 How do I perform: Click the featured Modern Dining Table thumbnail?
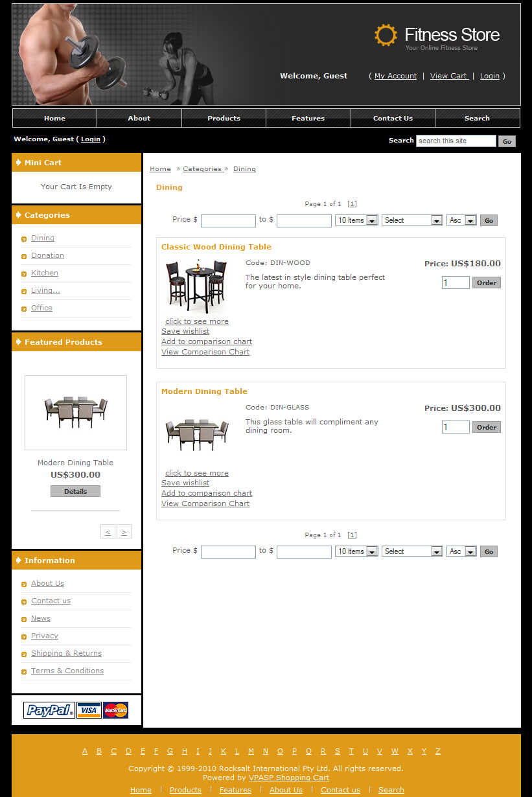pos(76,413)
